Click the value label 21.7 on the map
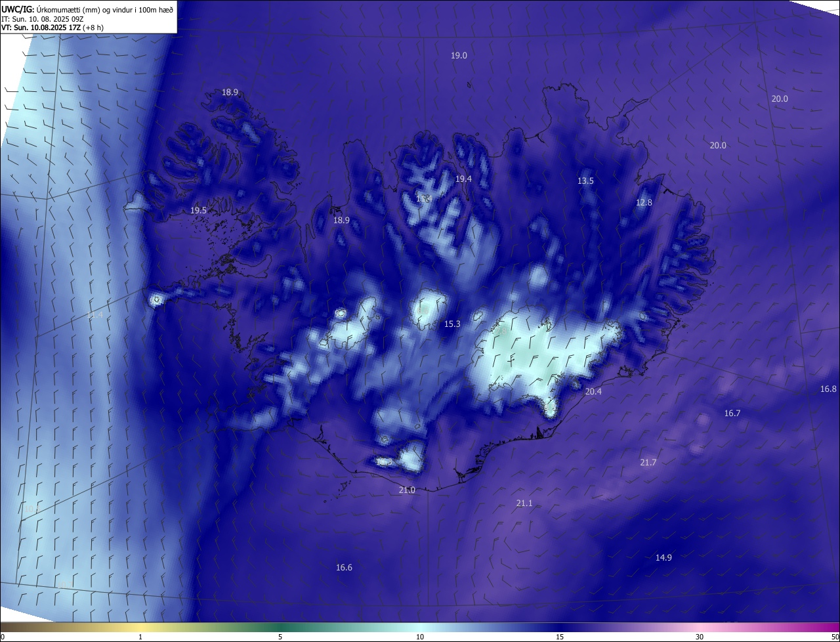Image resolution: width=840 pixels, height=642 pixels. pyautogui.click(x=648, y=462)
